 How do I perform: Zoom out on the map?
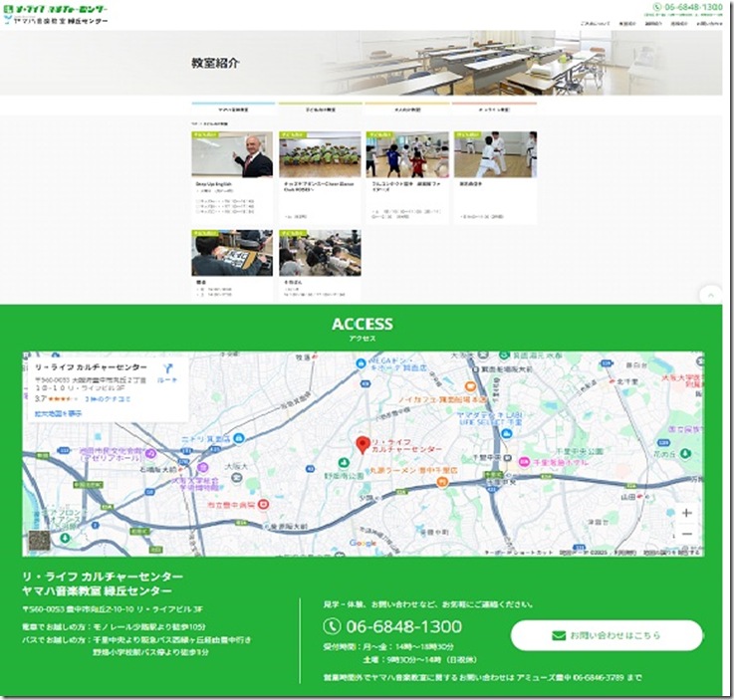click(686, 535)
